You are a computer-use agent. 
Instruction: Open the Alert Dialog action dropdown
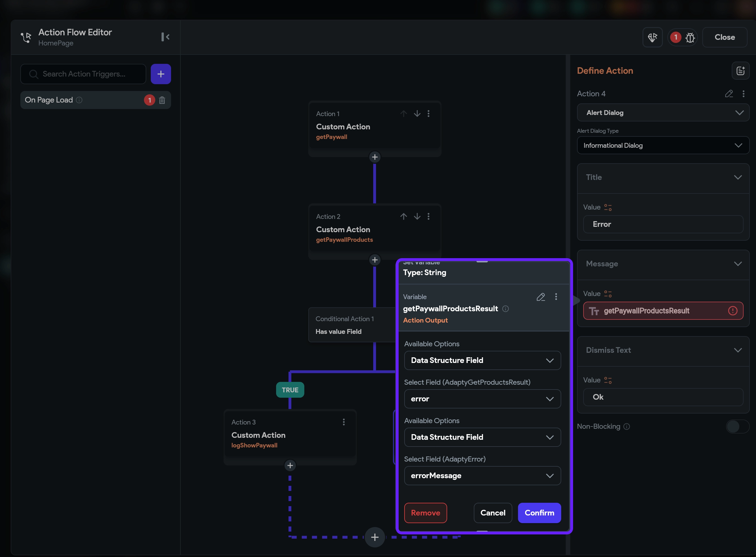tap(663, 113)
